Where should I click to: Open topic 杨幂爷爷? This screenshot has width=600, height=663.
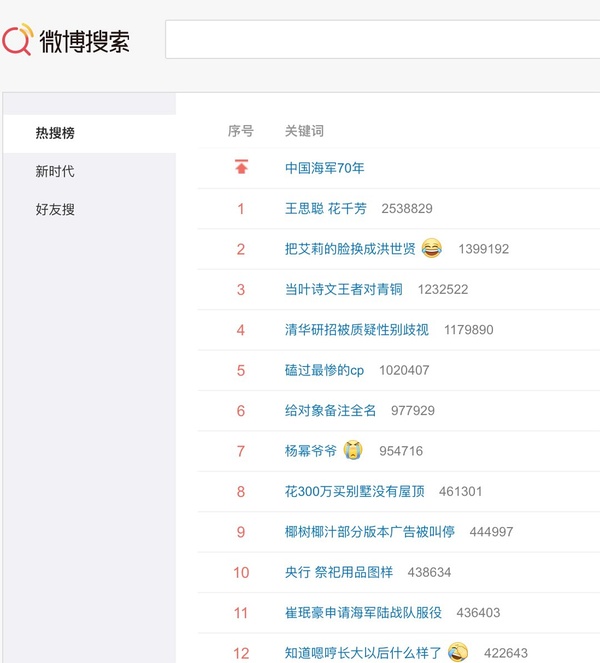pyautogui.click(x=311, y=451)
